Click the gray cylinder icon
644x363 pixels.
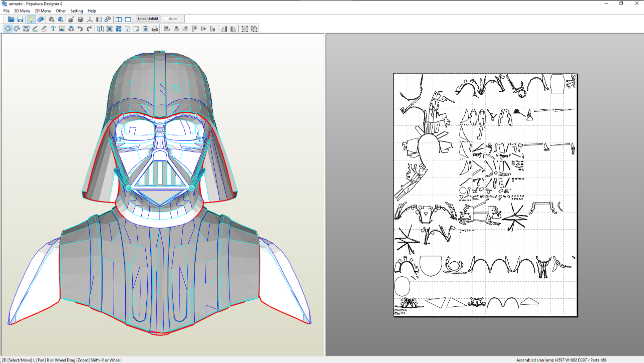[81, 19]
